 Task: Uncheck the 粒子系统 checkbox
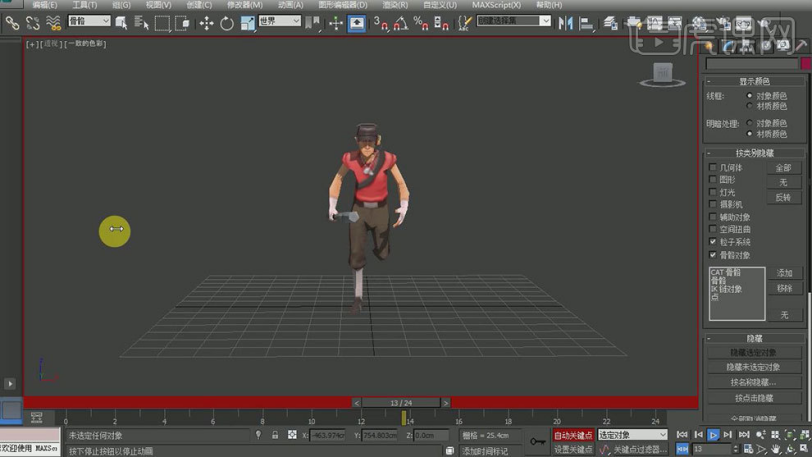(x=713, y=242)
